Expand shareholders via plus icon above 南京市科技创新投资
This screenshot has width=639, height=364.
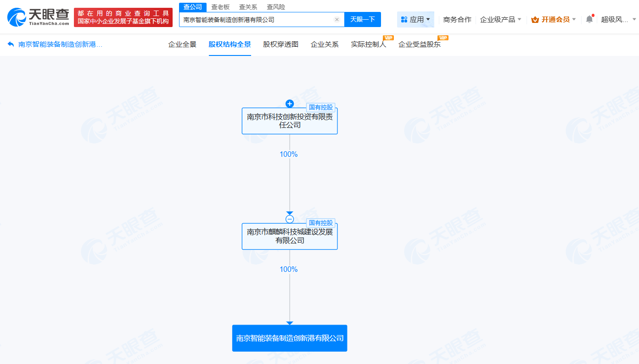(289, 104)
